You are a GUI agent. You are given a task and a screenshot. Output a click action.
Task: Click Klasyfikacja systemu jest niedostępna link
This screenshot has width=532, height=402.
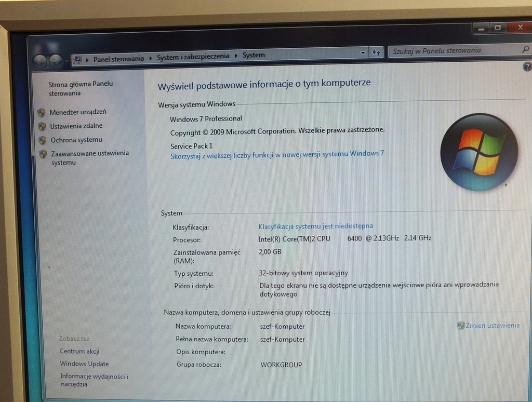tap(315, 226)
